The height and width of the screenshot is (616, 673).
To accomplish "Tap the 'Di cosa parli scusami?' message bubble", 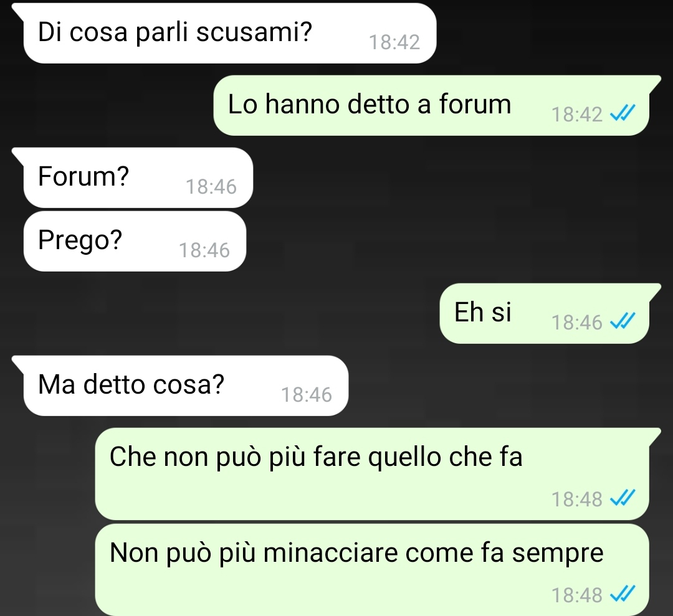I will pyautogui.click(x=229, y=33).
